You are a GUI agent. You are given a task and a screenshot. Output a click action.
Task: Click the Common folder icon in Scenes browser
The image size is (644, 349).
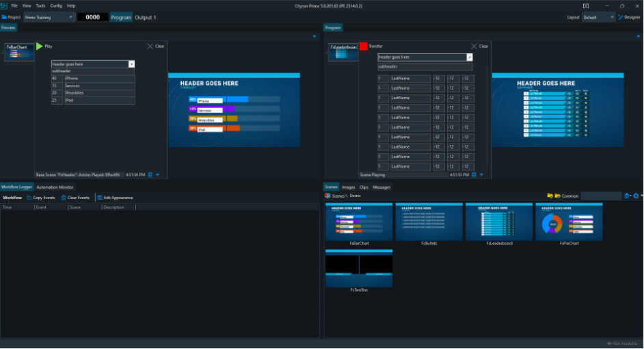pos(558,196)
